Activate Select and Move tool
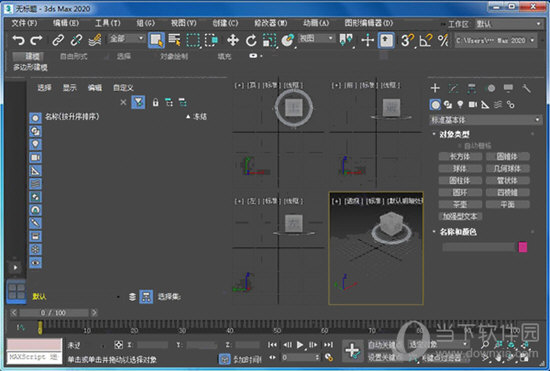This screenshot has height=371, width=550. tap(233, 40)
